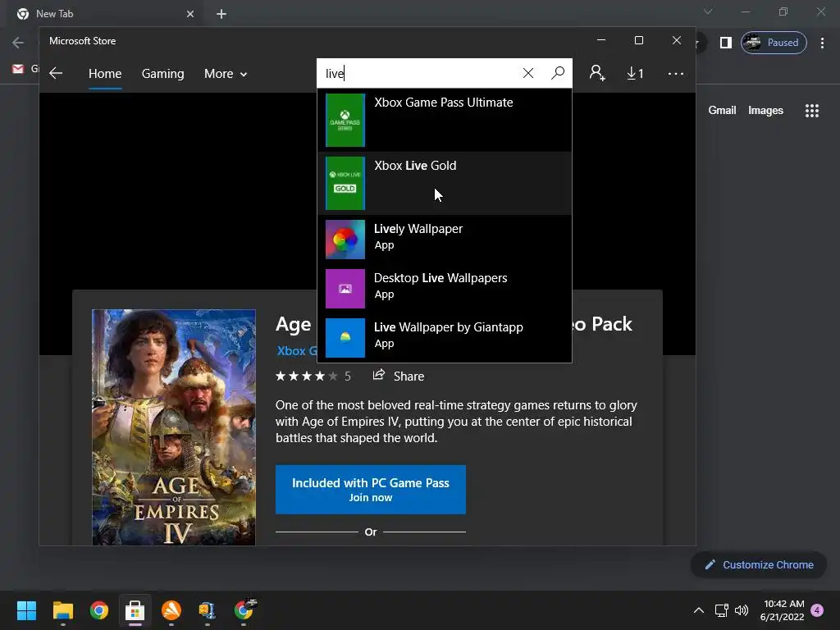
Task: Select Live Wallpaper by Giantapp suggestion
Action: click(445, 338)
